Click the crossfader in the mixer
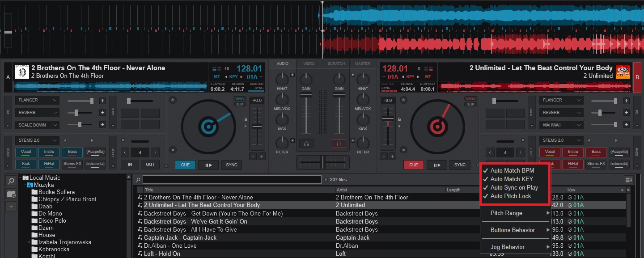 coord(322,162)
